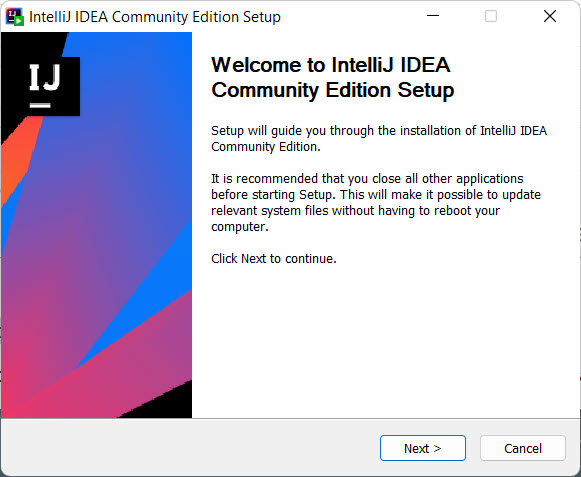Cancel the IntelliJ IDEA setup
This screenshot has width=581, height=477.
(523, 448)
